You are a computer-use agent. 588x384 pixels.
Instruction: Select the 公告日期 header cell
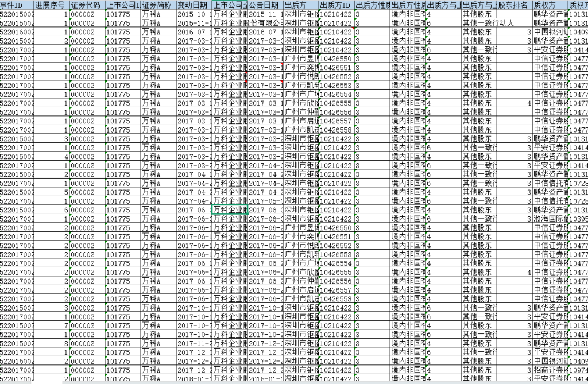point(265,5)
